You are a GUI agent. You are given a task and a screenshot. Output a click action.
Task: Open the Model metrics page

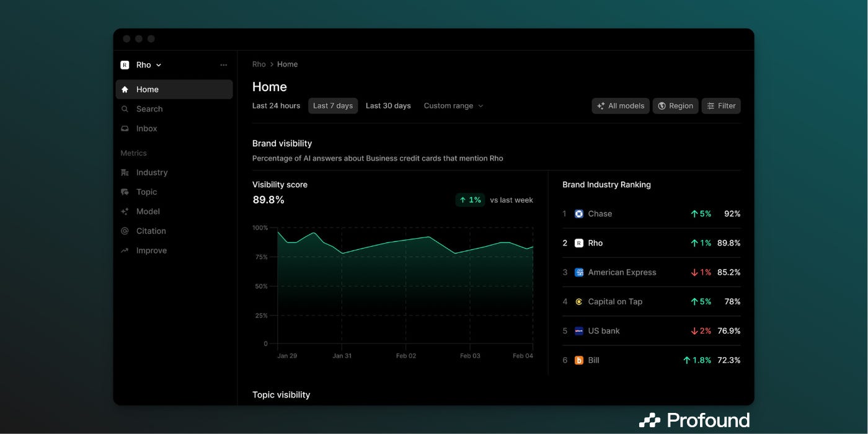(x=174, y=211)
